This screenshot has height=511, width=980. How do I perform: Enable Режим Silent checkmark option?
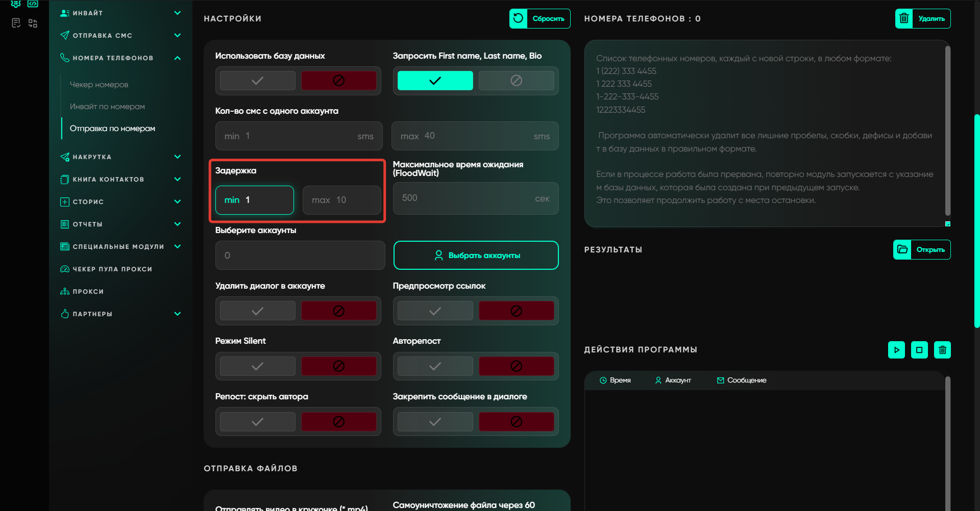tap(258, 366)
